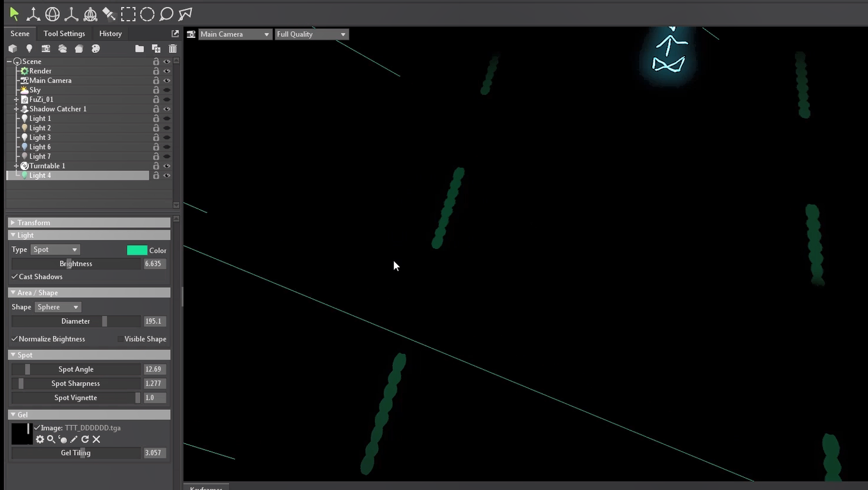Switch to the Tool Settings tab
The height and width of the screenshot is (490, 868).
pyautogui.click(x=64, y=34)
